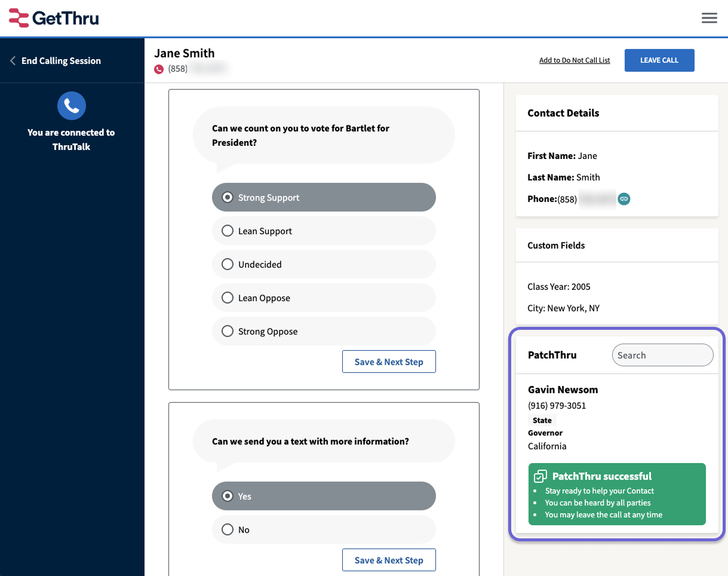Click You may leave the call at any time
Screen dimensions: 728x576
pyautogui.click(x=604, y=514)
